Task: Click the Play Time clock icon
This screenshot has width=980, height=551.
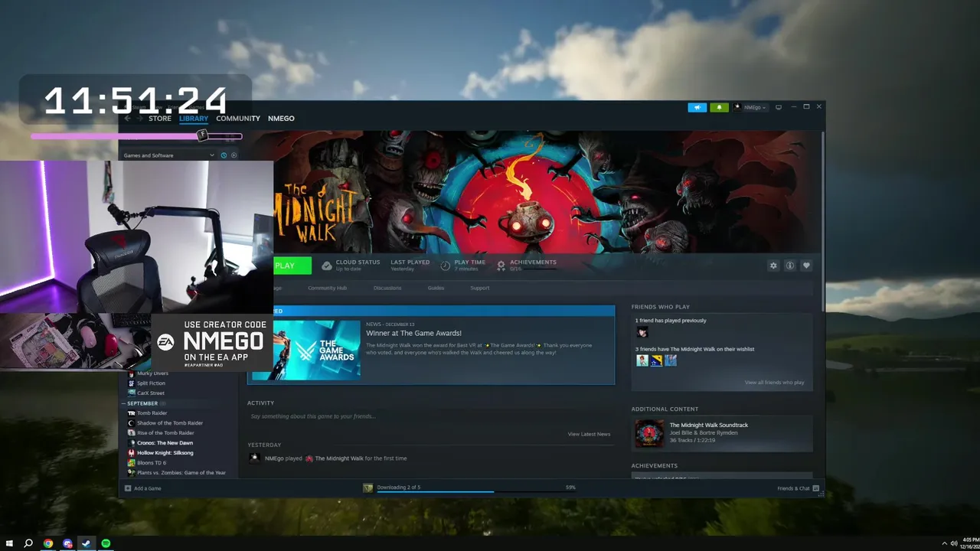Action: tap(445, 266)
